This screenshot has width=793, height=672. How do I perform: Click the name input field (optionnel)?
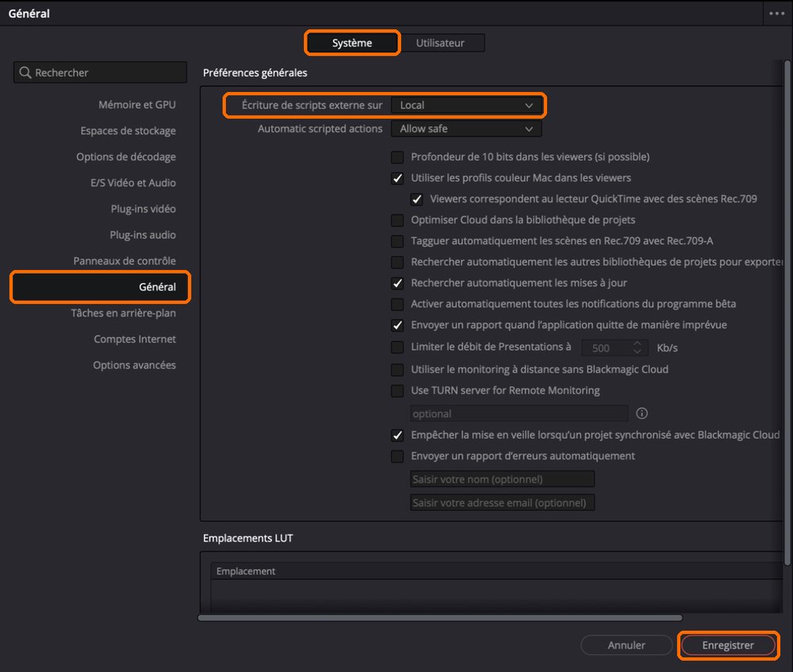coord(502,479)
